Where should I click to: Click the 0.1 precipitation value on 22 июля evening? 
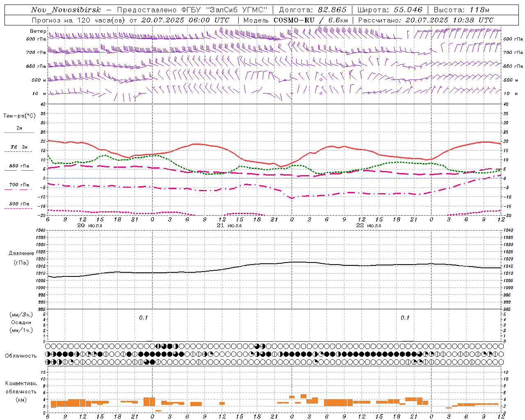pos(405,317)
